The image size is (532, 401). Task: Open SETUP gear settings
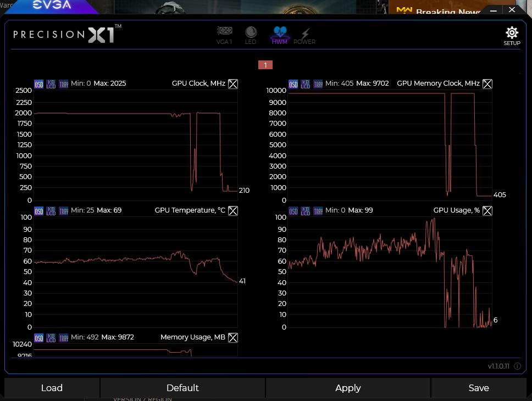[x=512, y=36]
